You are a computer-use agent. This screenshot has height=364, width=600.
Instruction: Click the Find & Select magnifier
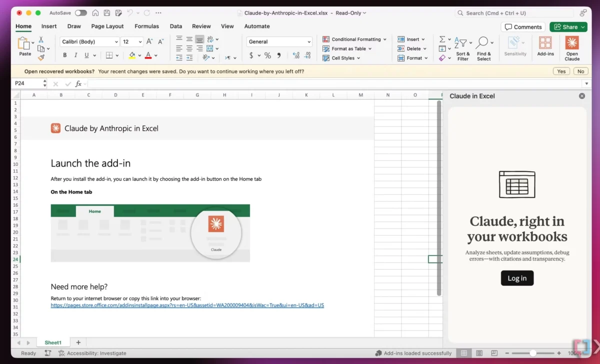482,43
